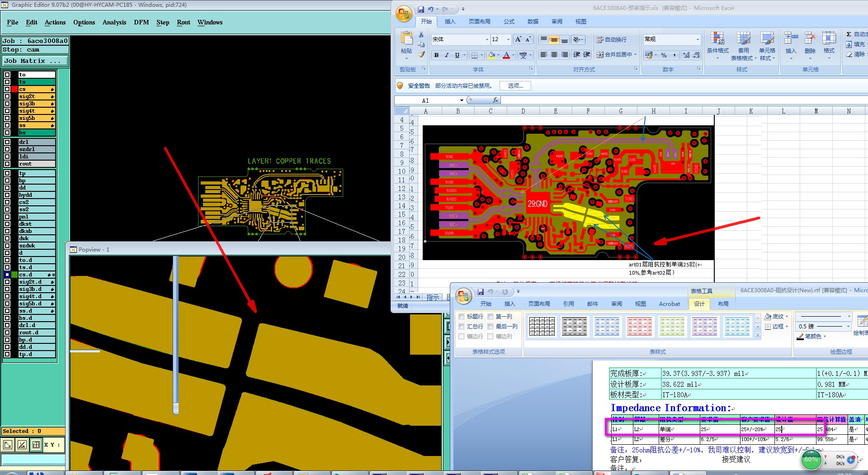Click the 选项... security warning button
Viewport: 868px width, 475px height.
515,86
